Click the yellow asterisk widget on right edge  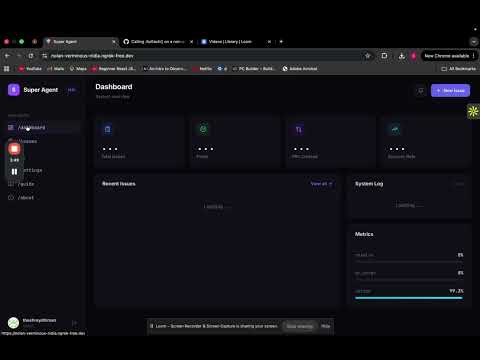473,112
